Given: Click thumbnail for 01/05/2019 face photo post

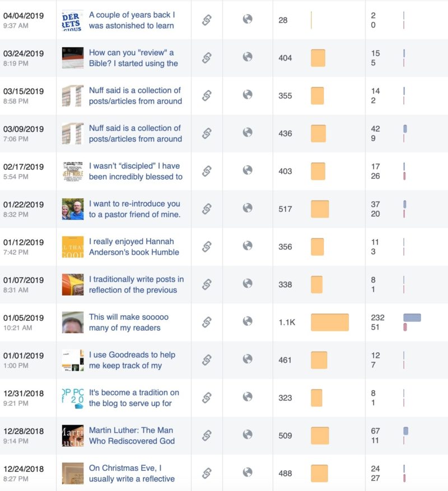Looking at the screenshot, I should [x=73, y=322].
